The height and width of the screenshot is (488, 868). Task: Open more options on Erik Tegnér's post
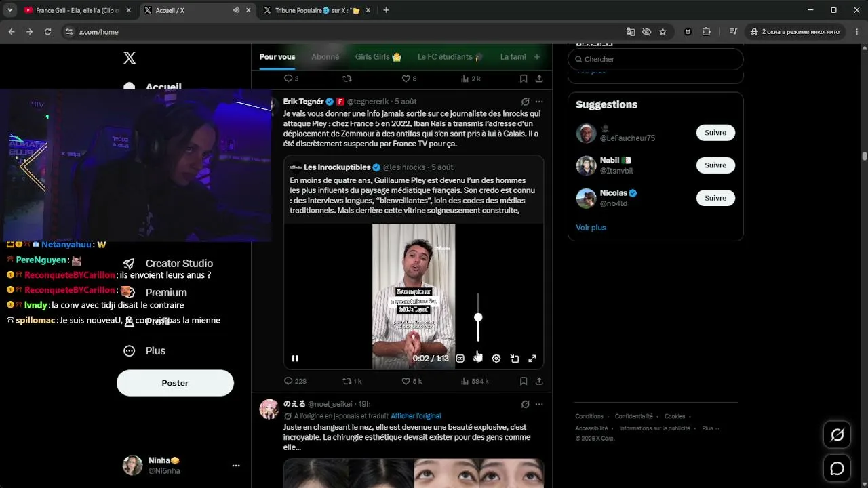coord(539,102)
